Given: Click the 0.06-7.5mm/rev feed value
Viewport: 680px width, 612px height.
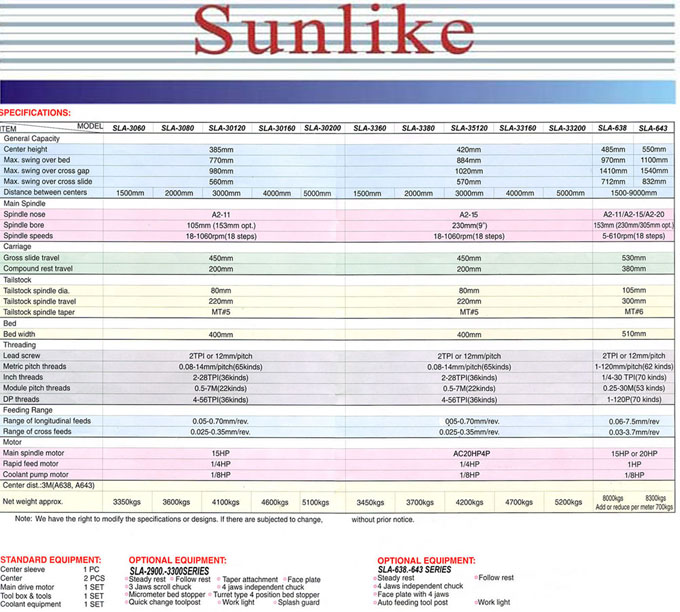Looking at the screenshot, I should click(634, 421).
